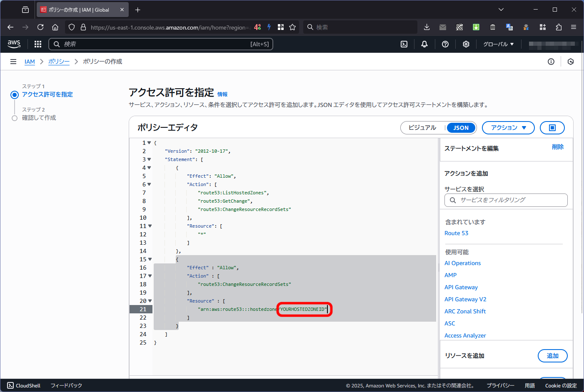Click the ポリシー breadcrumb link

point(59,62)
